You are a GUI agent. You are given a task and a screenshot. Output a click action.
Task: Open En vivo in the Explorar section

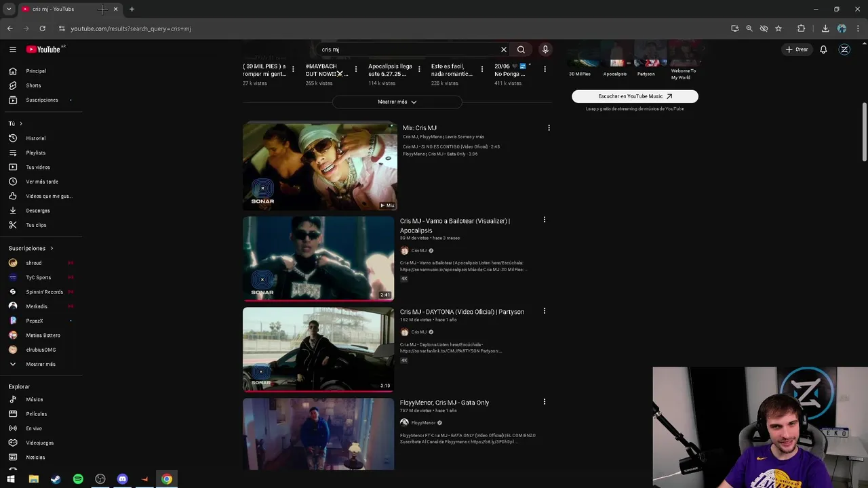[x=34, y=428]
